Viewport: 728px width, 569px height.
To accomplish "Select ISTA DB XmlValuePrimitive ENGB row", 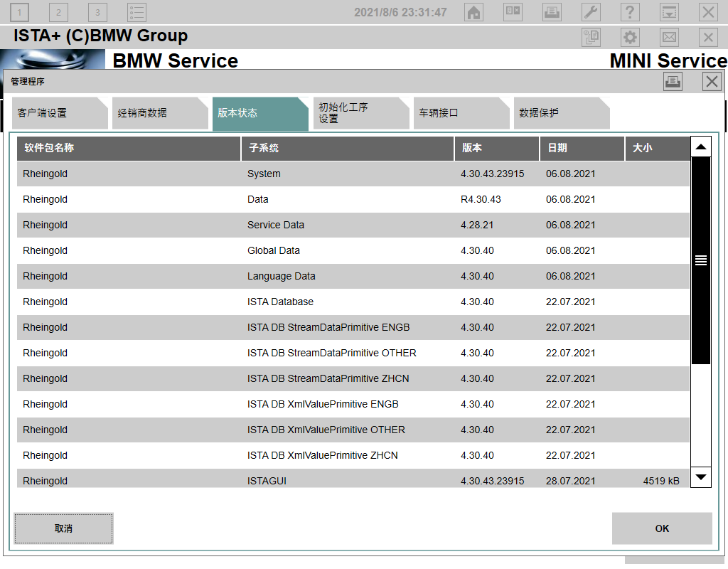I will [x=353, y=404].
